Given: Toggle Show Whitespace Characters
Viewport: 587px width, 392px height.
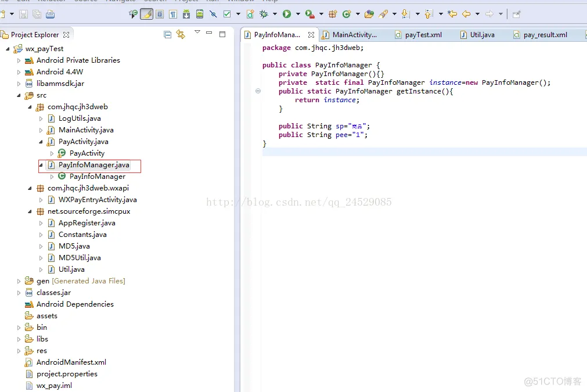Looking at the screenshot, I should pos(173,14).
